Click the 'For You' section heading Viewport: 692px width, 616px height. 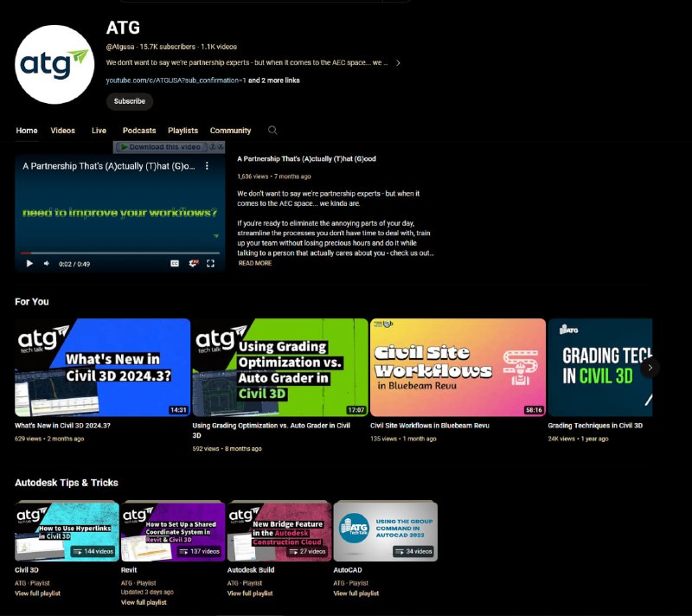(32, 301)
